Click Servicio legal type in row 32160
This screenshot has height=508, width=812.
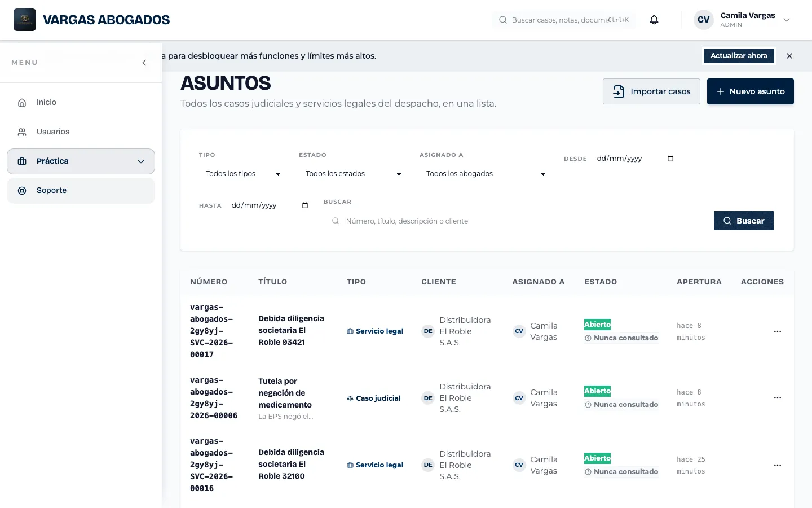point(375,465)
